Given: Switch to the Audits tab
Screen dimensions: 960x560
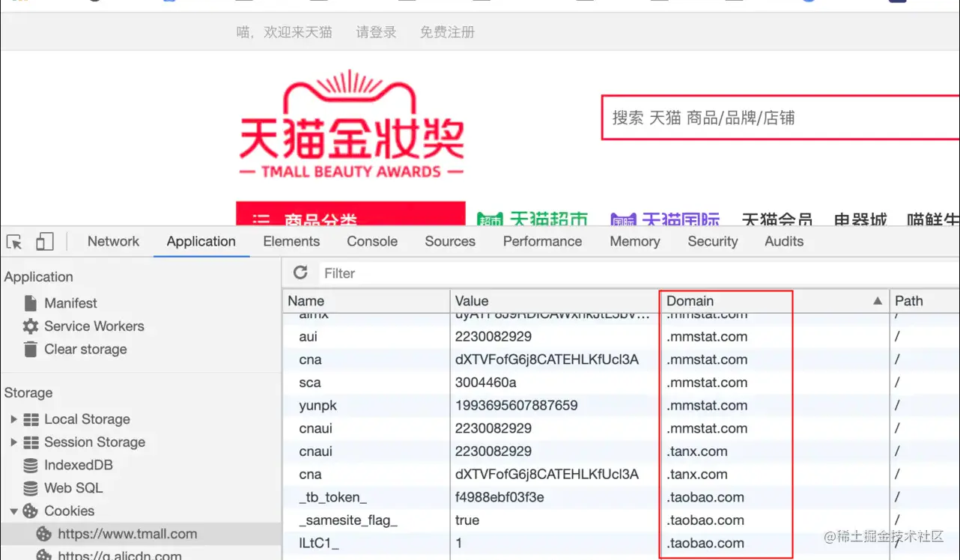Looking at the screenshot, I should pos(784,241).
